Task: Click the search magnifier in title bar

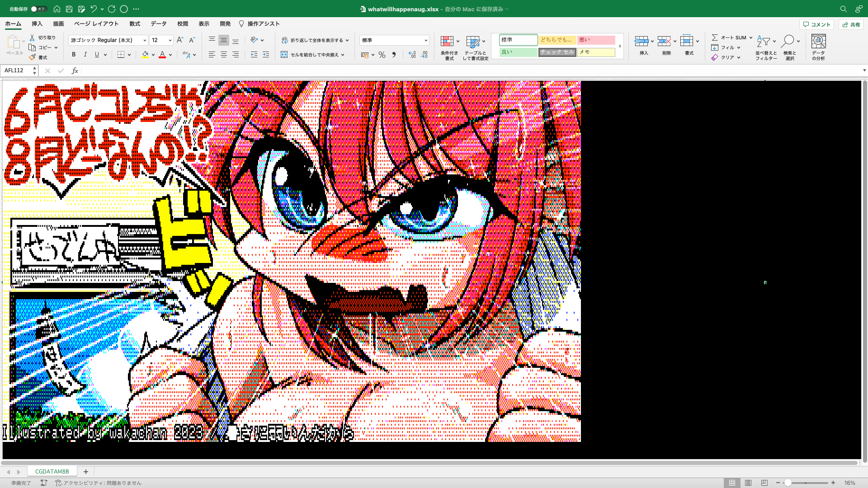Action: click(x=843, y=9)
